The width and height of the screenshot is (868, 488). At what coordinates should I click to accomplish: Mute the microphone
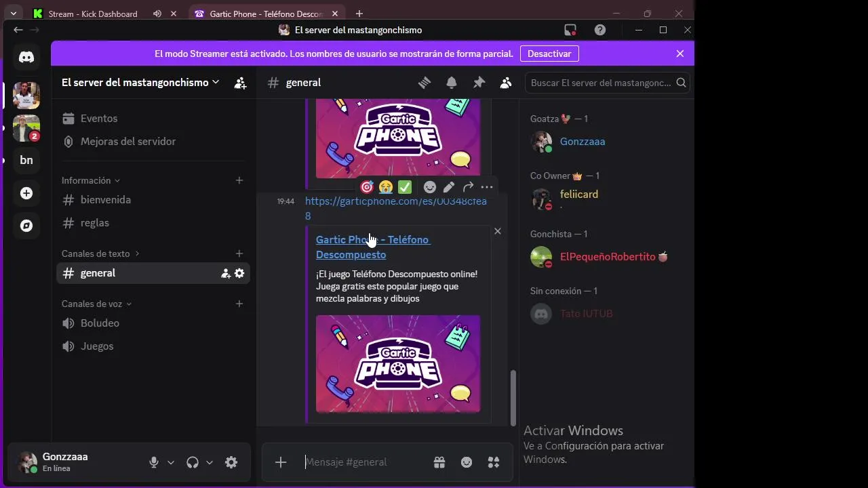coord(154,462)
